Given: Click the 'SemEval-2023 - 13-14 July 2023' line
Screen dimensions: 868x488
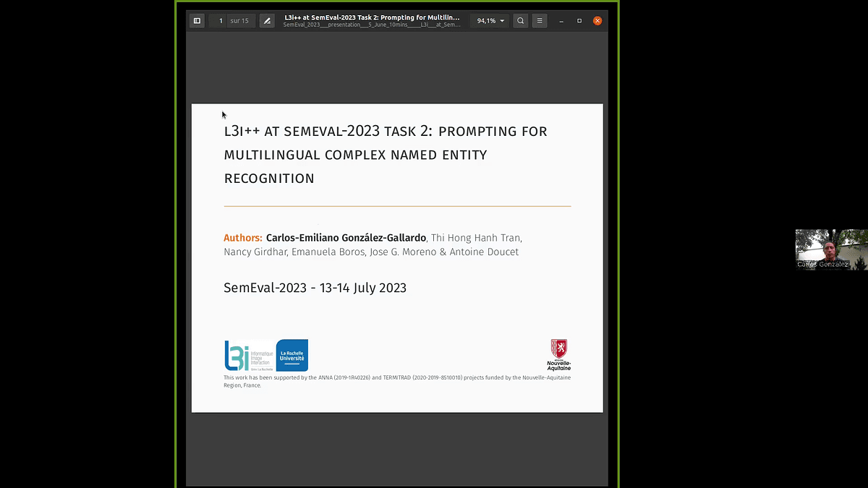Looking at the screenshot, I should [x=315, y=288].
